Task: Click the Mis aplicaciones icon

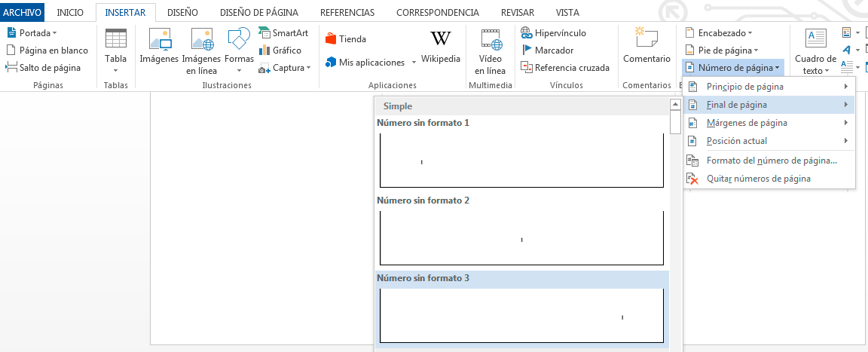Action: (331, 63)
